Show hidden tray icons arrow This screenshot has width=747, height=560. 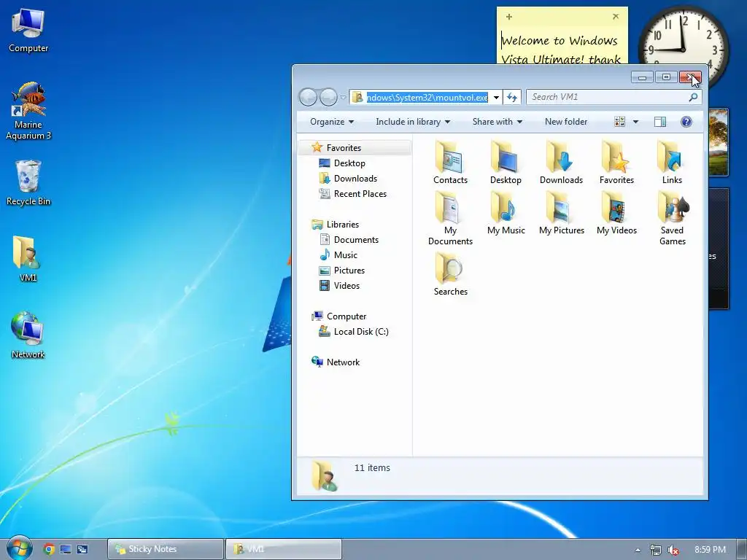[x=638, y=550]
